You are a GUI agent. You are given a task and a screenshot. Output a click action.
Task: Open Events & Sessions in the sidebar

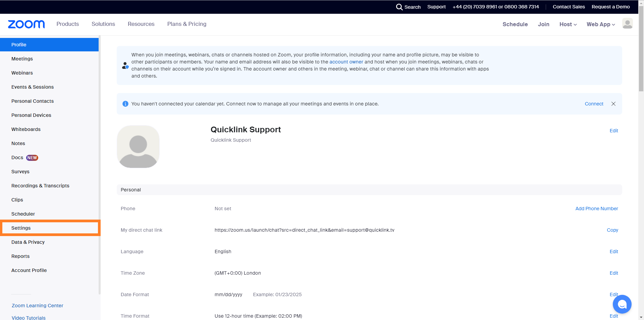click(49, 87)
